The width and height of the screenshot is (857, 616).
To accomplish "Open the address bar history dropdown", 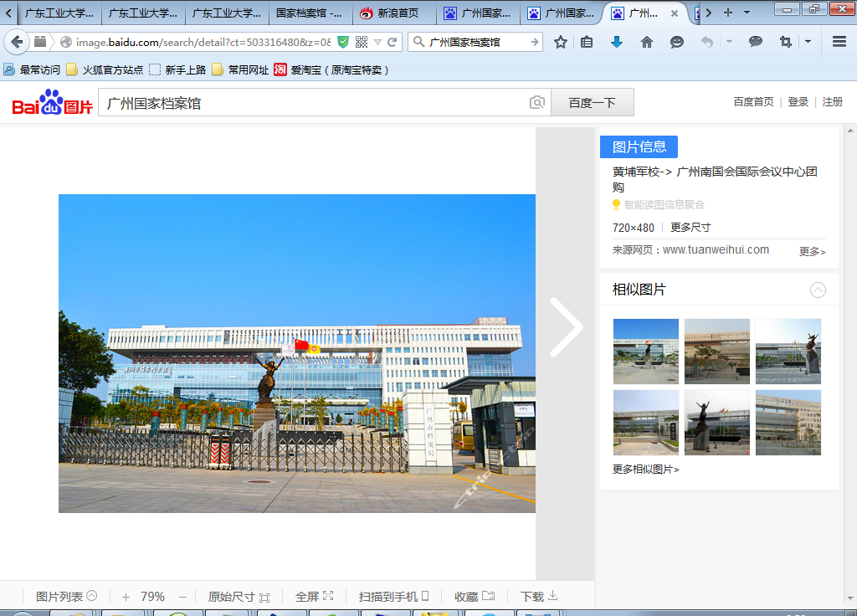I will tap(377, 42).
